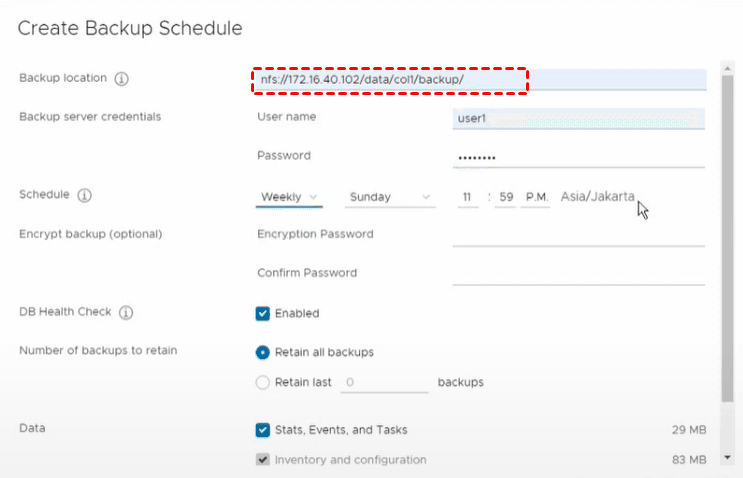Click Inventory and configuration checkbox
The width and height of the screenshot is (743, 478).
tap(263, 460)
